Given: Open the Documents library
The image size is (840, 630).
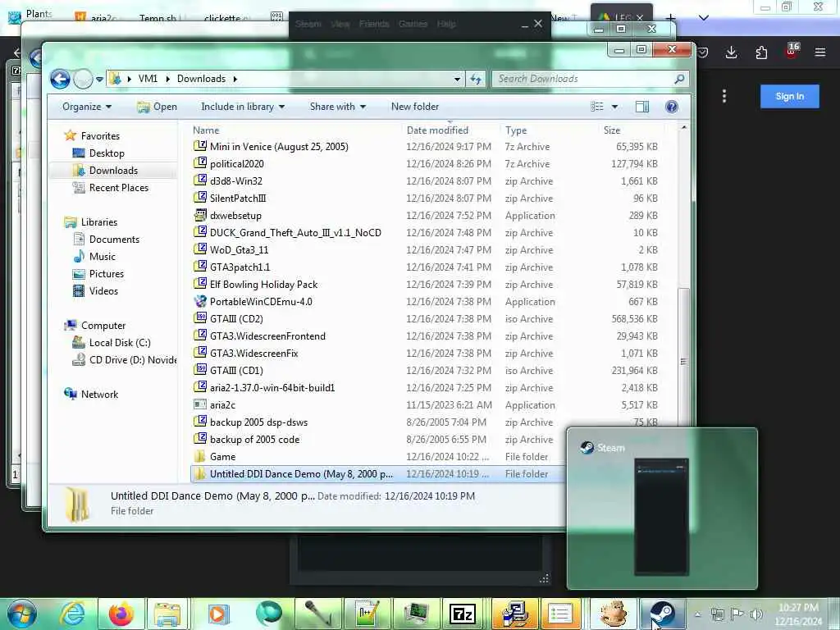Looking at the screenshot, I should click(x=114, y=240).
